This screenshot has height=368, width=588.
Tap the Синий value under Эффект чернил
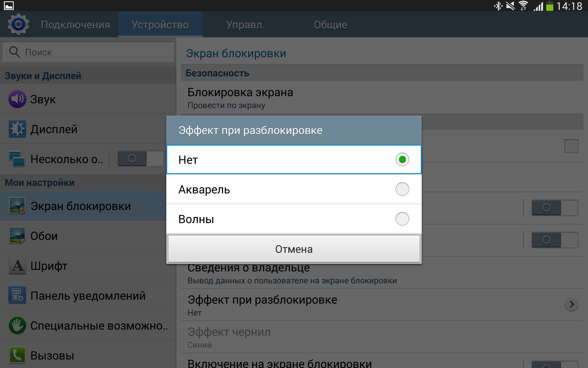(199, 345)
